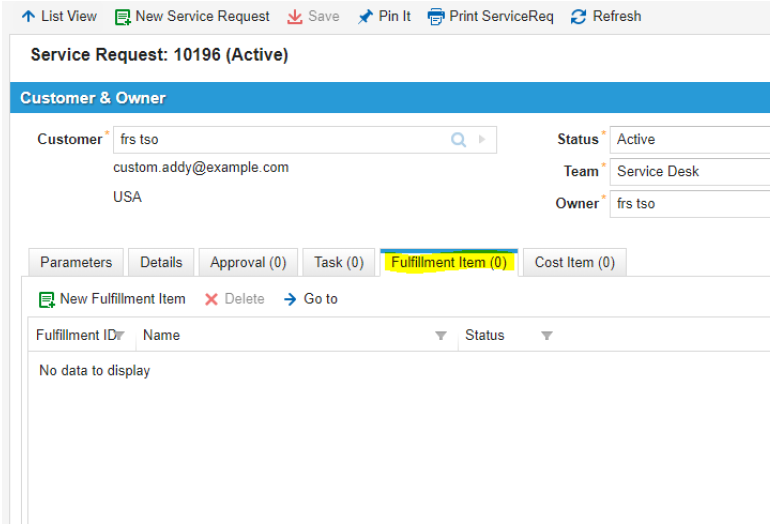The image size is (770, 524).
Task: Sort by the Status column header
Action: (485, 335)
